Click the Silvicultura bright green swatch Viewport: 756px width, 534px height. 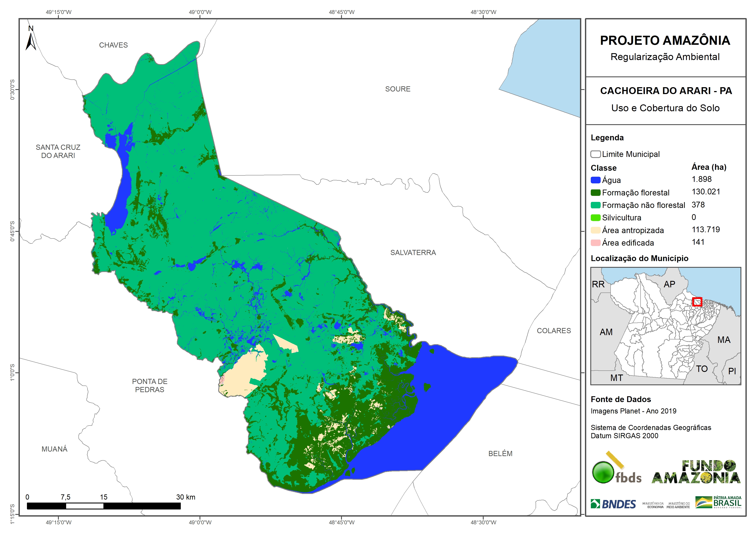click(595, 217)
